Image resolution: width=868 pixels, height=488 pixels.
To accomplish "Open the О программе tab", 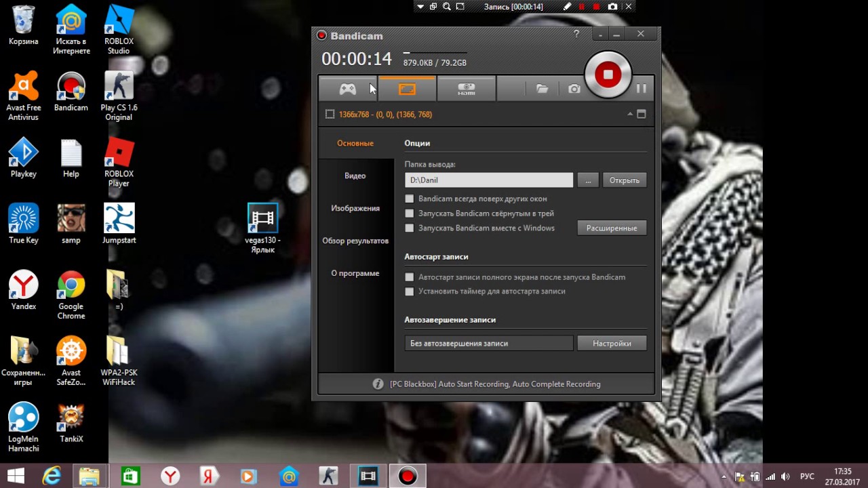I will pyautogui.click(x=355, y=273).
